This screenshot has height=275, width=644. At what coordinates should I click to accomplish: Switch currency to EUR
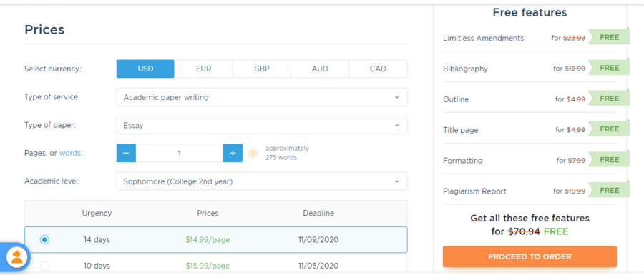tap(204, 69)
